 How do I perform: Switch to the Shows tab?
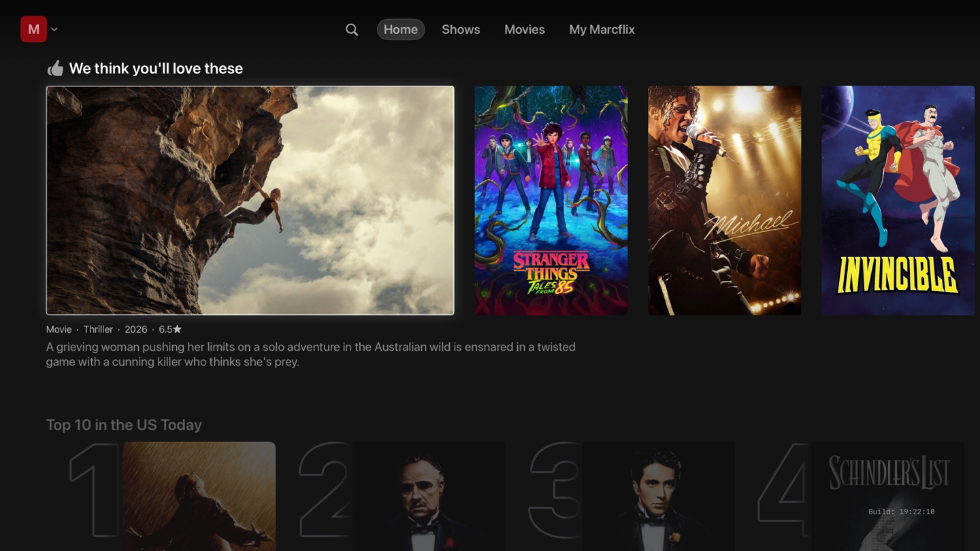(x=461, y=29)
